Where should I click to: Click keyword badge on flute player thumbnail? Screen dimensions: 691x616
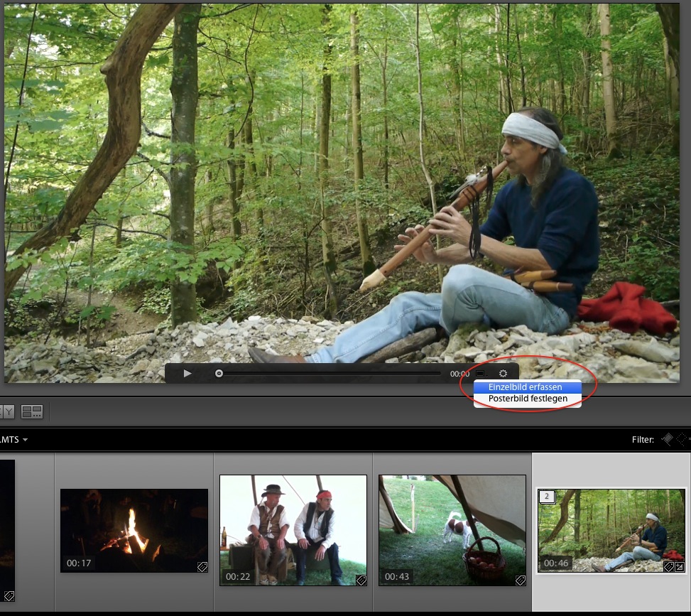pyautogui.click(x=668, y=566)
